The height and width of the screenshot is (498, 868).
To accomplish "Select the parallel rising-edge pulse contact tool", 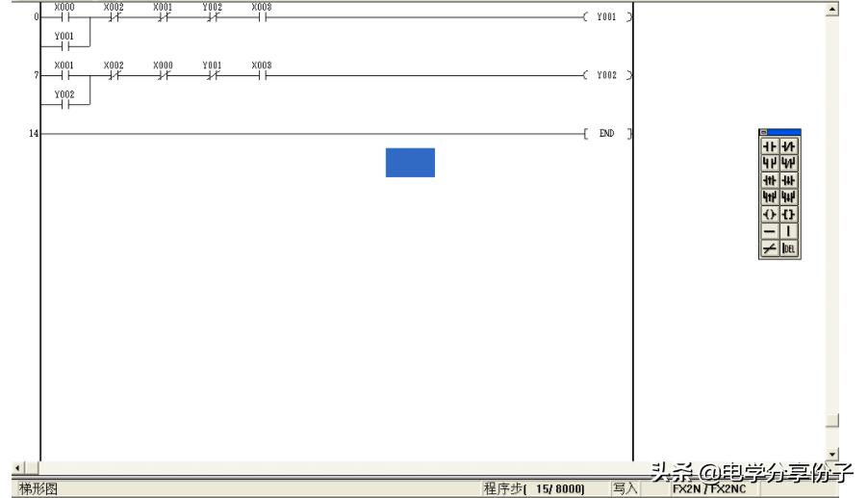I will [x=770, y=197].
